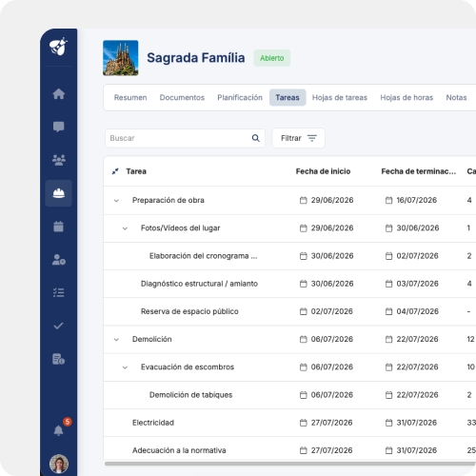
Task: Open the checkmark icon in sidebar
Action: point(59,326)
